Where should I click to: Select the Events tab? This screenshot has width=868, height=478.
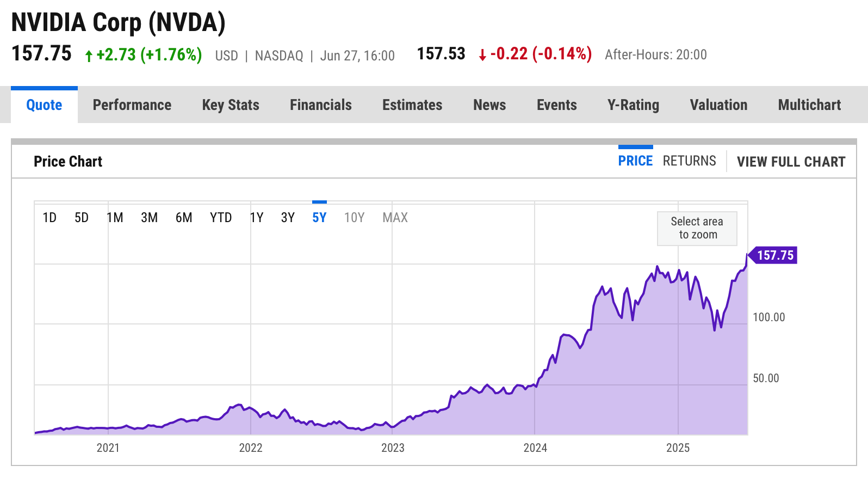click(556, 105)
